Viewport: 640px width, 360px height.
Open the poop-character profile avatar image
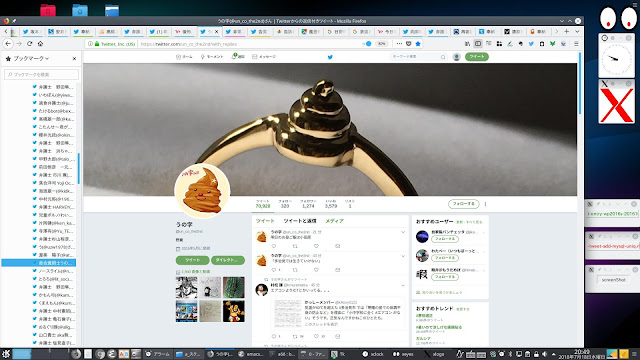[x=202, y=191]
